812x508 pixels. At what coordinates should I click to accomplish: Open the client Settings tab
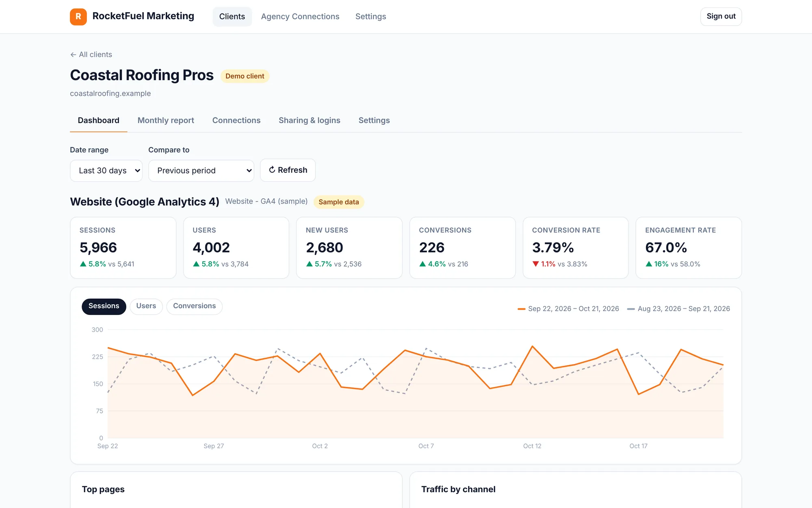coord(374,120)
